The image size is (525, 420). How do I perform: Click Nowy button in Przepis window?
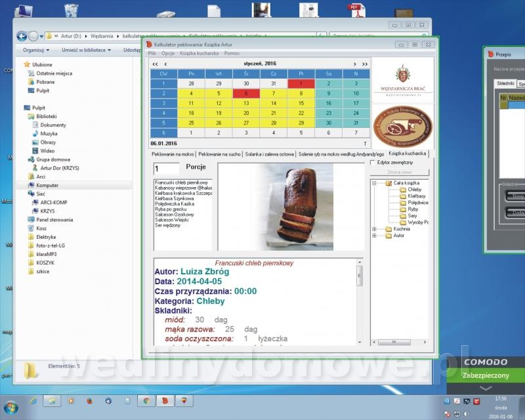point(514,196)
